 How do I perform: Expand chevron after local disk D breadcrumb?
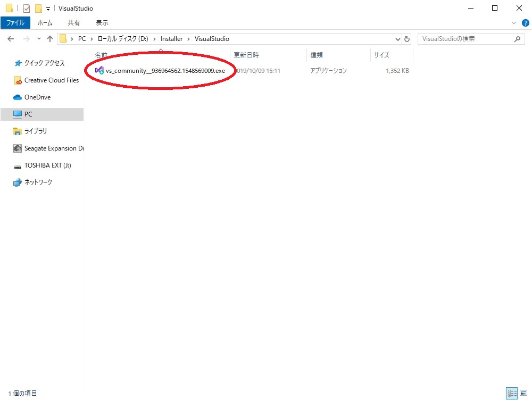point(154,39)
